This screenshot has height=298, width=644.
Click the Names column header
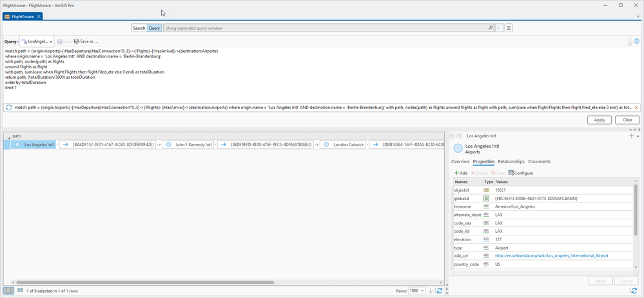(x=468, y=182)
